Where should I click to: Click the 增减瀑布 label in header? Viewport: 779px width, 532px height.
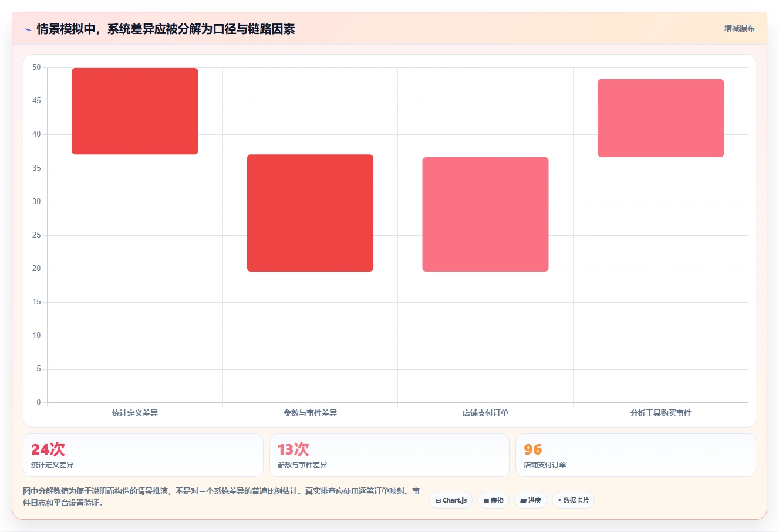pyautogui.click(x=739, y=28)
